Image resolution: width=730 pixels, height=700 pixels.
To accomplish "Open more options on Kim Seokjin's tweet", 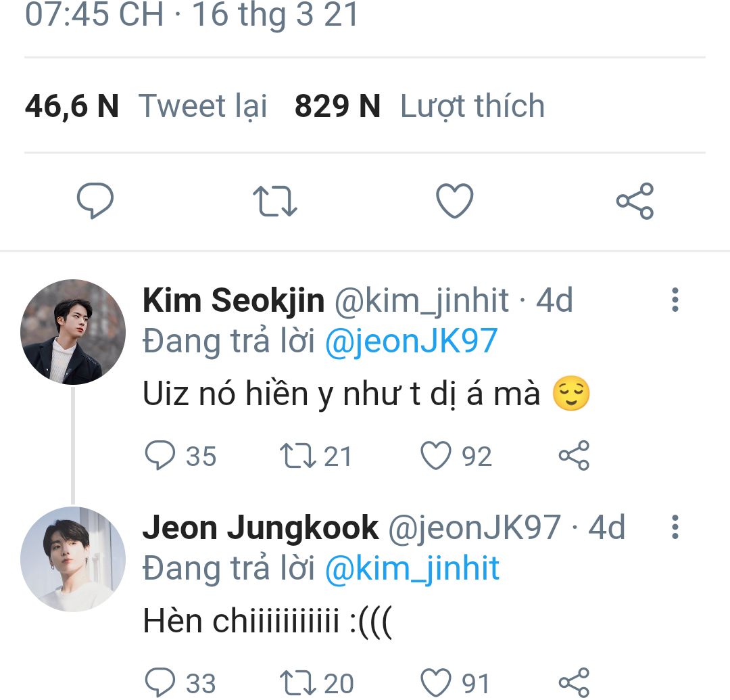I will tap(675, 300).
